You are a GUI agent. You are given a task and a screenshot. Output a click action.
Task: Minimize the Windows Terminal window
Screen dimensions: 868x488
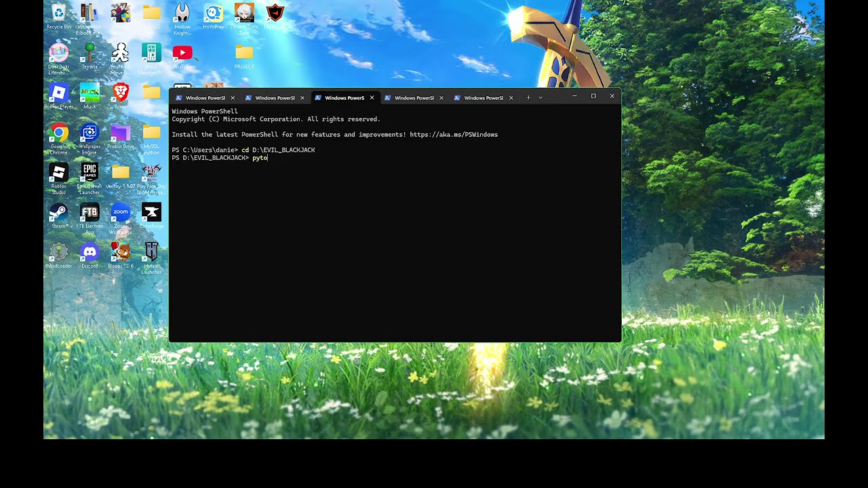pyautogui.click(x=574, y=96)
